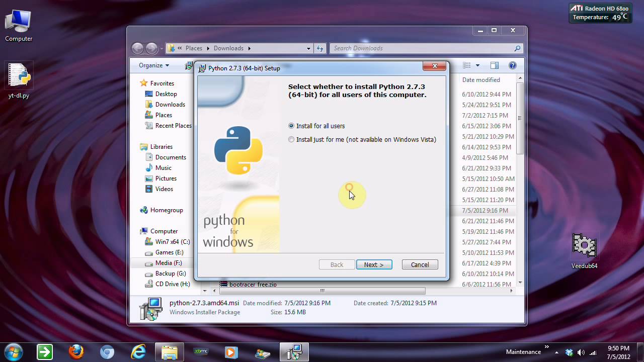Select row dated 6/10/2012 9:44 PM
Viewport: 644px width, 362px height.
487,95
